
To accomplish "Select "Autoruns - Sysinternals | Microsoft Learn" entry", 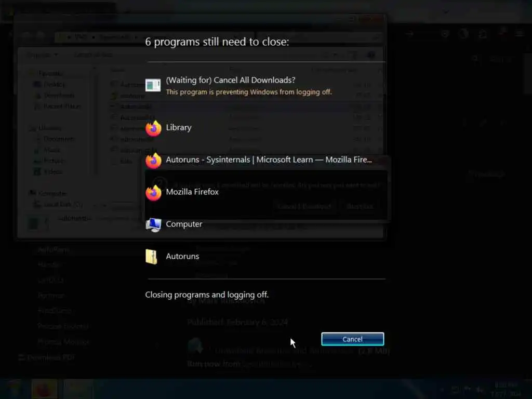I will click(269, 159).
